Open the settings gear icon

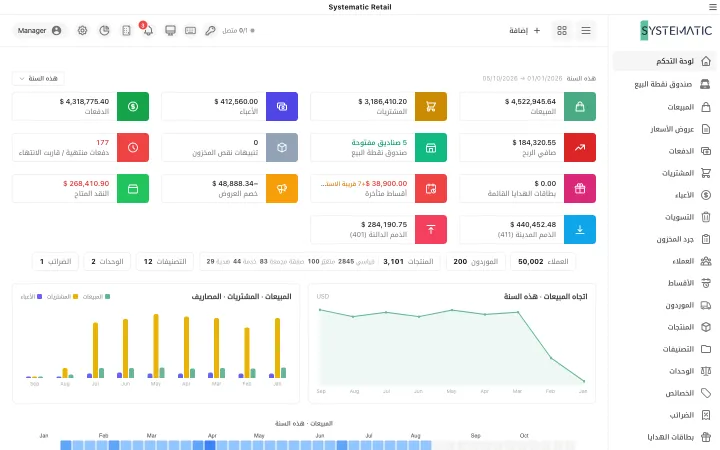(x=82, y=30)
